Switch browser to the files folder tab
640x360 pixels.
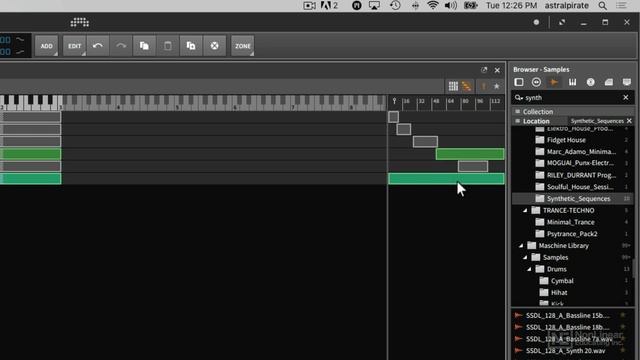pos(609,82)
